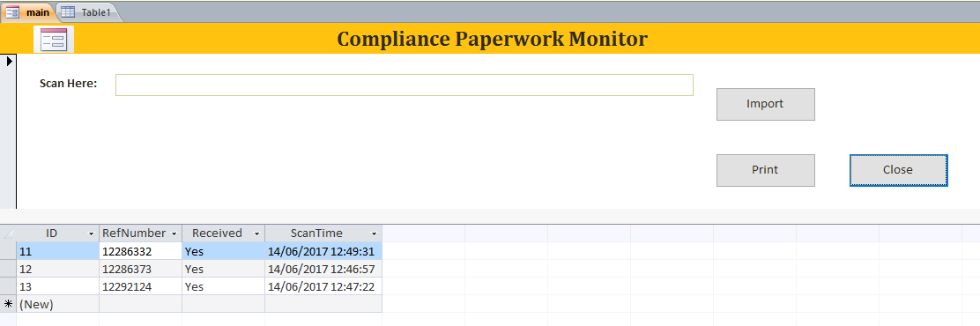Click the select-all corner of the datasheet

coord(8,233)
